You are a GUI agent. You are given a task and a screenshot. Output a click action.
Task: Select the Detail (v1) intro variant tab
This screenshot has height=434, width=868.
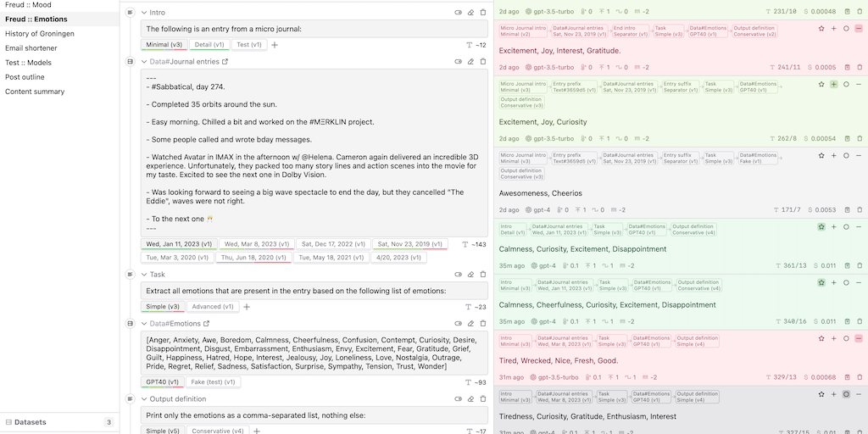[x=210, y=45]
